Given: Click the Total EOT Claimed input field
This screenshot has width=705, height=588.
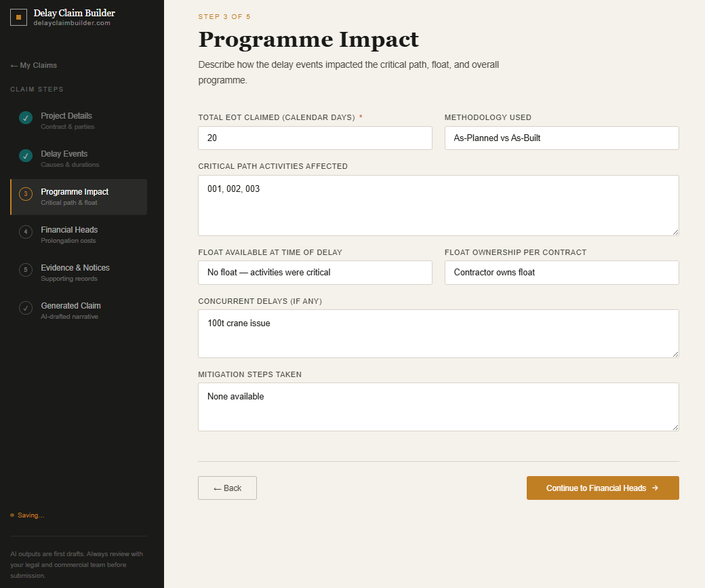Looking at the screenshot, I should tap(315, 138).
